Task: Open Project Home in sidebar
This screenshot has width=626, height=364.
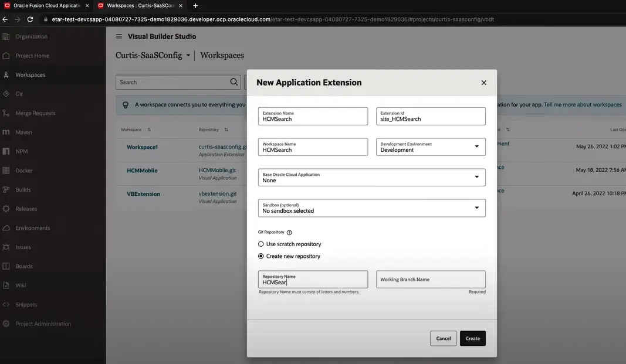Action: [x=32, y=56]
